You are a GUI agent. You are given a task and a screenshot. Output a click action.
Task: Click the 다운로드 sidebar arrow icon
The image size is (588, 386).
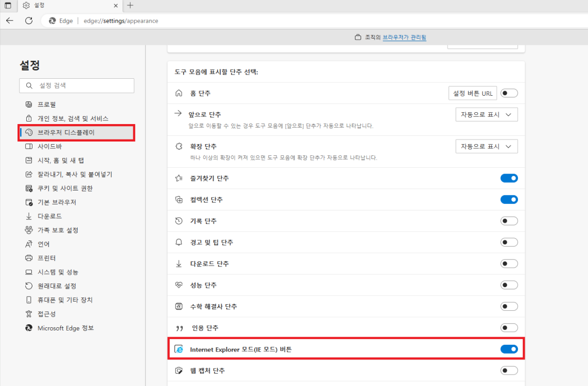(29, 216)
